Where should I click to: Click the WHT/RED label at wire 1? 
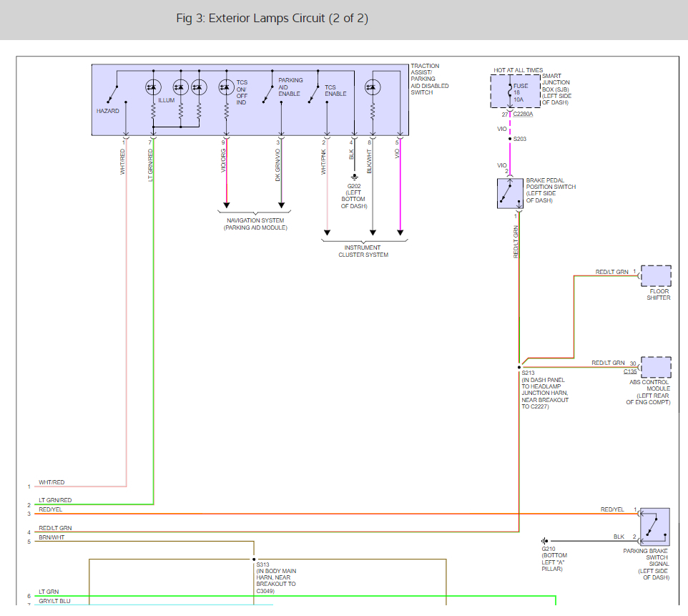pos(51,482)
